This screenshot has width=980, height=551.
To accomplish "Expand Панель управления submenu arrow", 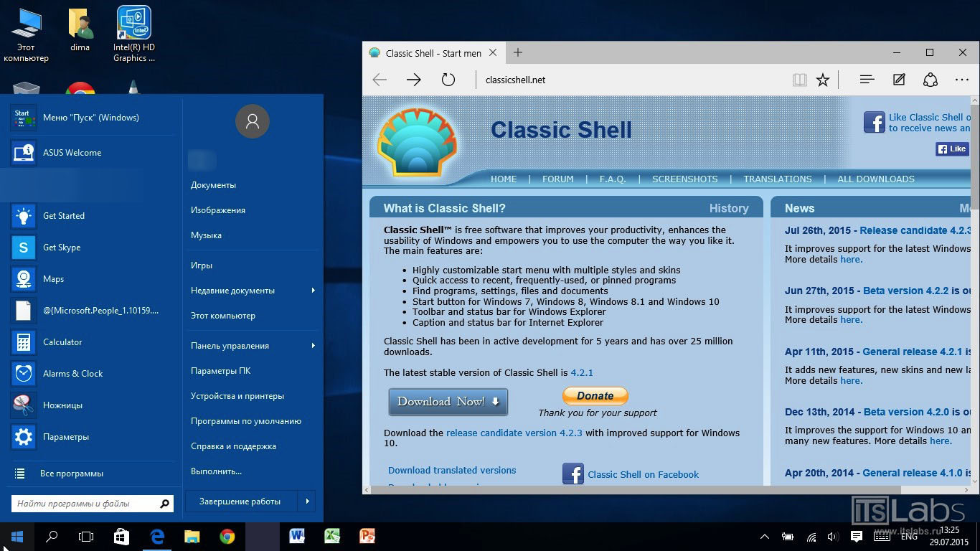I will pyautogui.click(x=314, y=346).
